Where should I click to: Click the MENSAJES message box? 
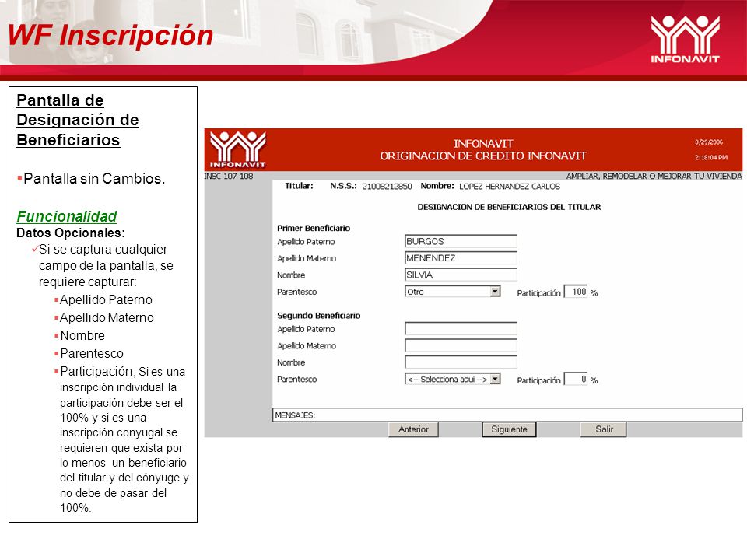[507, 415]
